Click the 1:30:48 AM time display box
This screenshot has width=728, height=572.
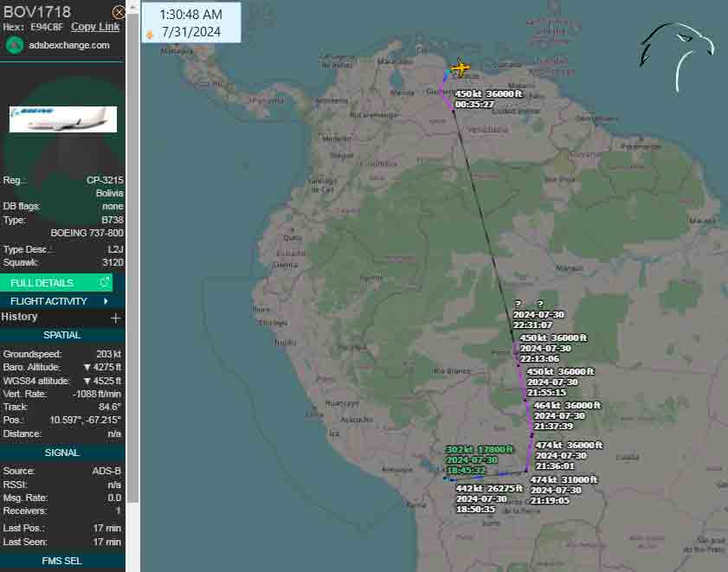pyautogui.click(x=190, y=15)
